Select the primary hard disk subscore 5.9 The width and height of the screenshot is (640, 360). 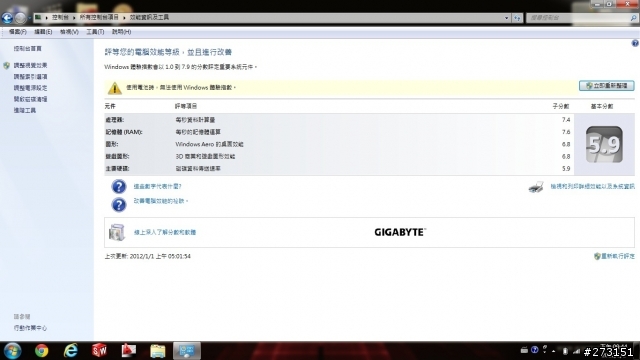(566, 169)
